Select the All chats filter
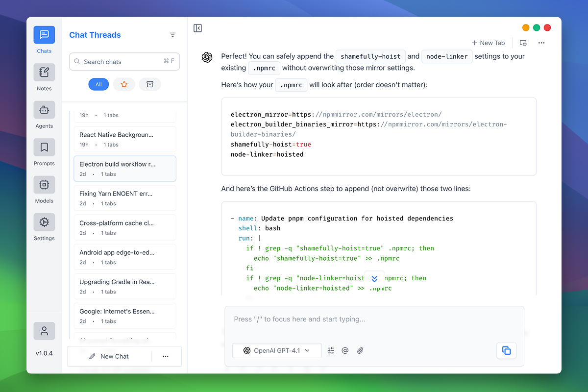This screenshot has width=588, height=392. click(98, 84)
